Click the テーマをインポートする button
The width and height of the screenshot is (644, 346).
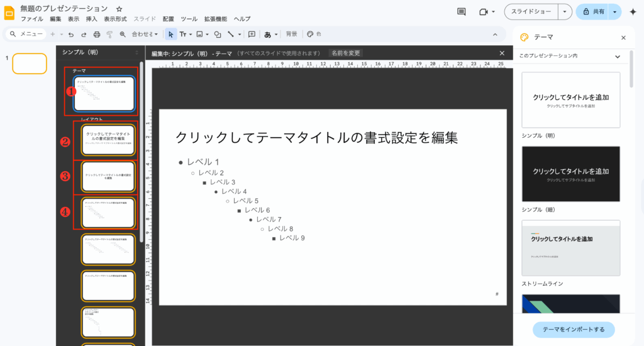coord(574,330)
